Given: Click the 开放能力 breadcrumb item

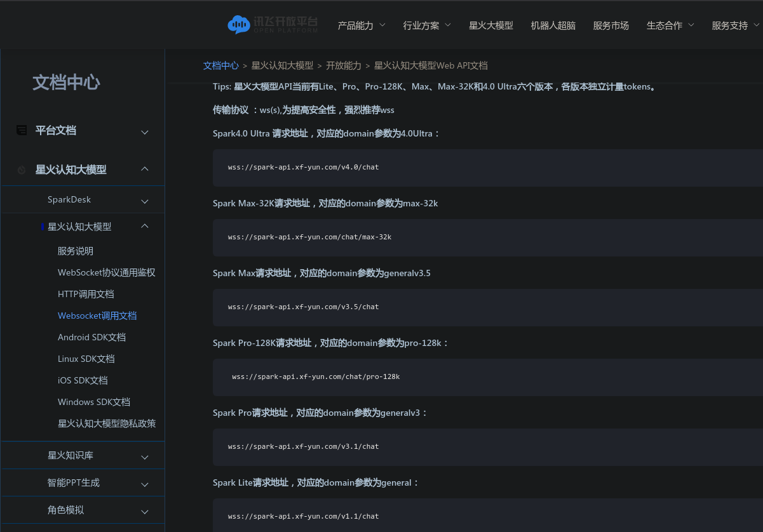Looking at the screenshot, I should pyautogui.click(x=344, y=65).
